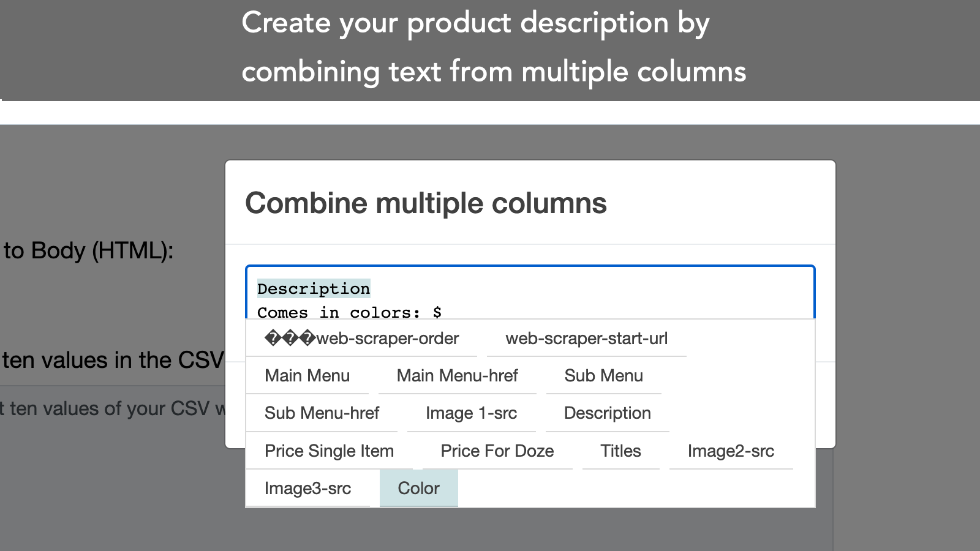Screen dimensions: 980x551
Task: Choose Description from the column list
Action: click(607, 413)
